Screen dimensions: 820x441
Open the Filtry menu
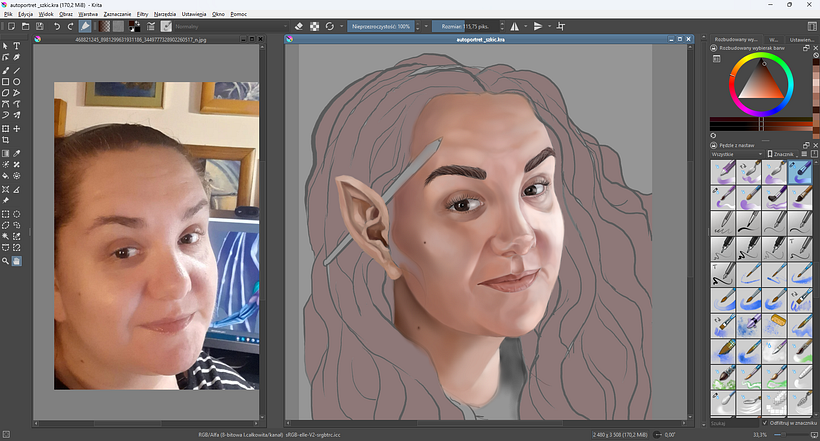click(142, 14)
